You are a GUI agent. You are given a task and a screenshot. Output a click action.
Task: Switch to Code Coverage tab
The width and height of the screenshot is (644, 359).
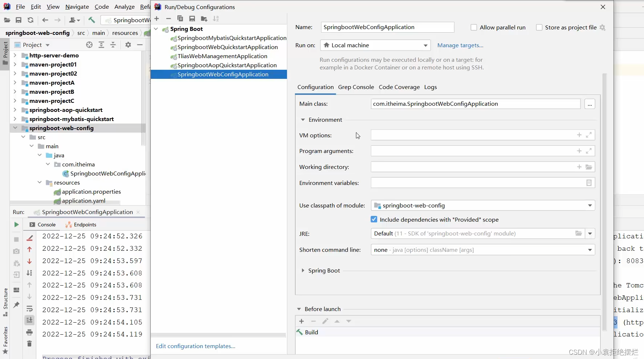click(x=399, y=87)
